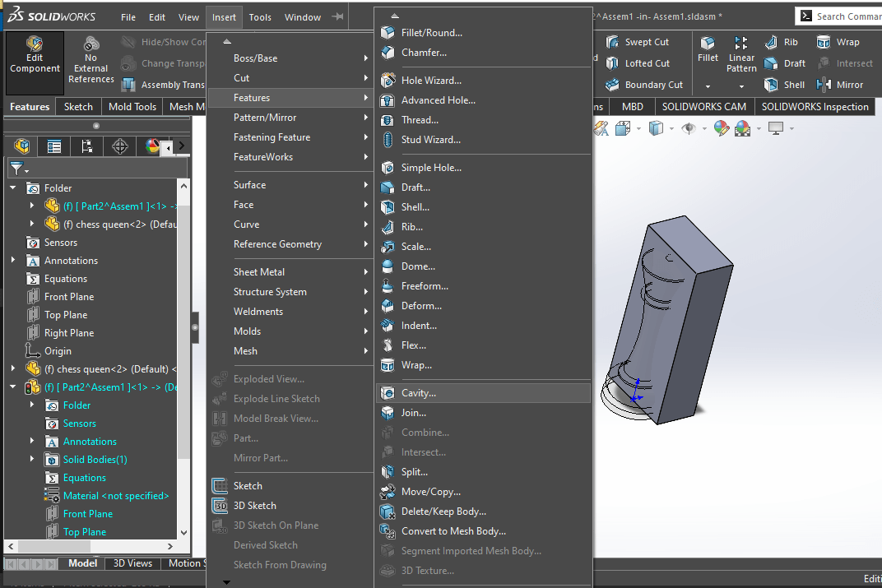Choose Deform feature
The image size is (882, 588).
tap(483, 306)
